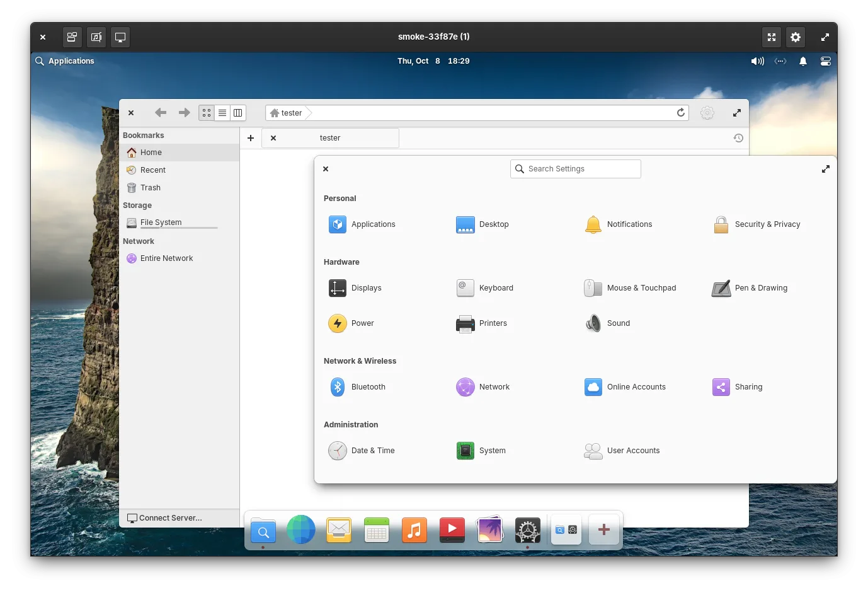
Task: Select Home bookmark in Files sidebar
Action: (180, 153)
